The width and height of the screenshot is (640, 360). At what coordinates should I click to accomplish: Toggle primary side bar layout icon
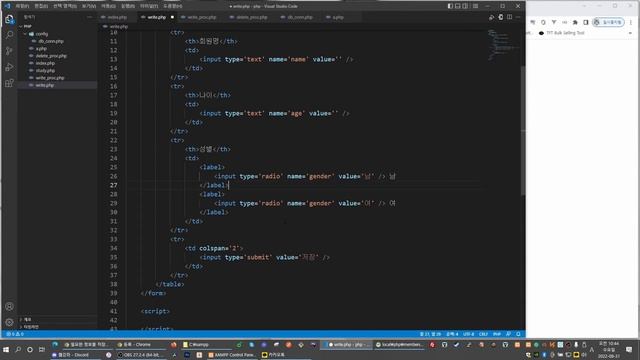click(450, 6)
